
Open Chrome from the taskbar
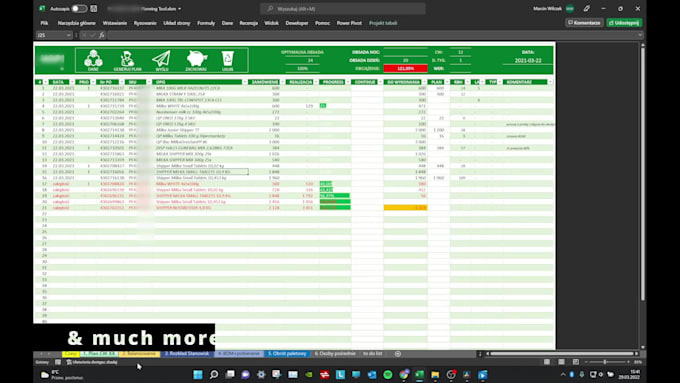point(404,374)
